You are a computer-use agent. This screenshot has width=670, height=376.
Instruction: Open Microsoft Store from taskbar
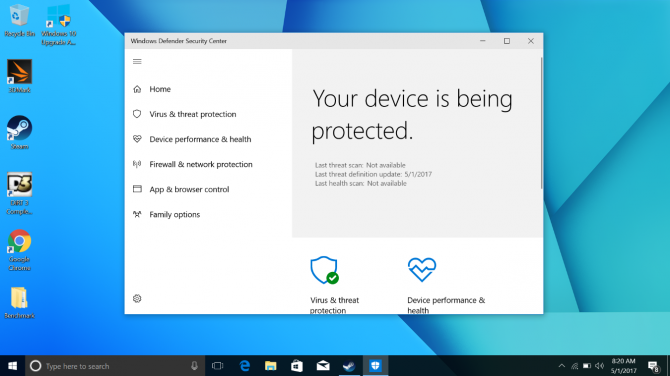[297, 366]
